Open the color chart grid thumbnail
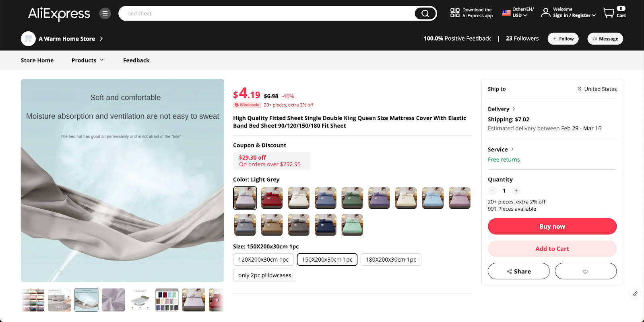The height and width of the screenshot is (322, 644). point(167,300)
